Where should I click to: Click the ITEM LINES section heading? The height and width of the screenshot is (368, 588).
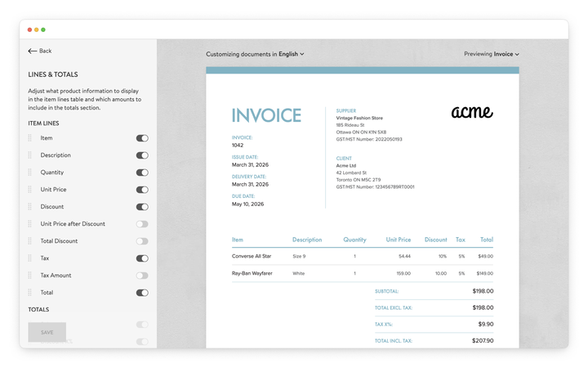click(43, 123)
